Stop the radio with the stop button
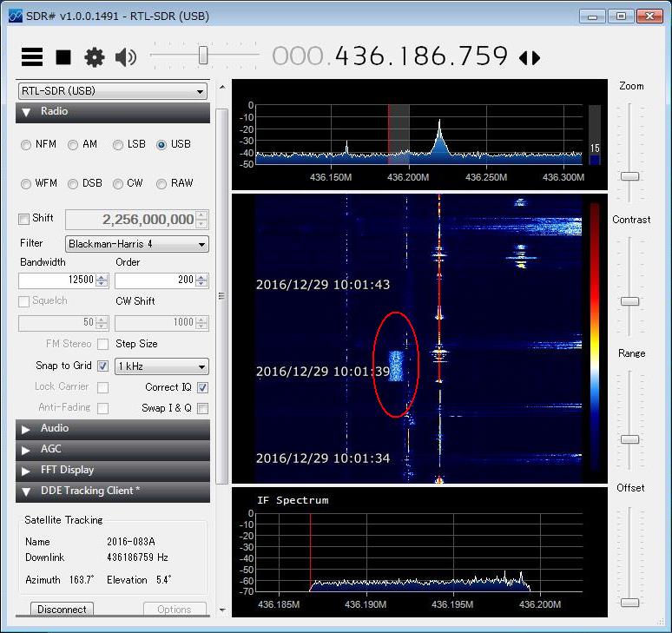The height and width of the screenshot is (633, 672). click(x=63, y=57)
